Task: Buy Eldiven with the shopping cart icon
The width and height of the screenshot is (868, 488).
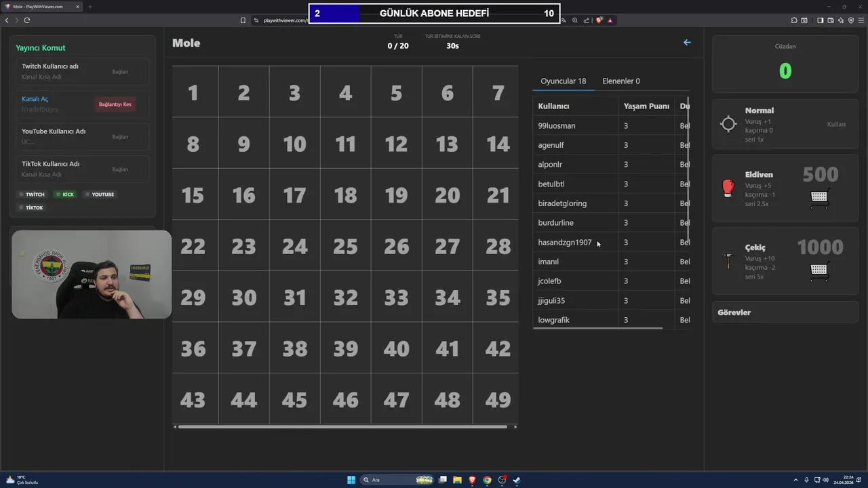Action: pos(819,199)
